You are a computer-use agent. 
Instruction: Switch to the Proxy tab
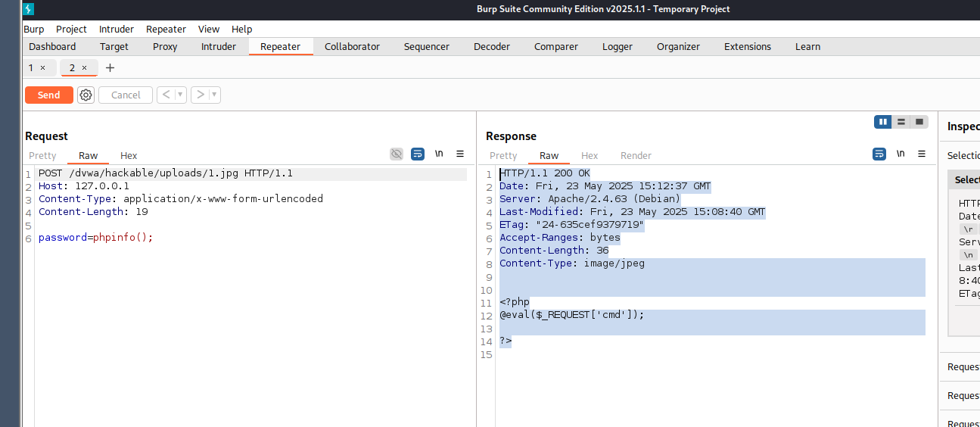(x=165, y=46)
